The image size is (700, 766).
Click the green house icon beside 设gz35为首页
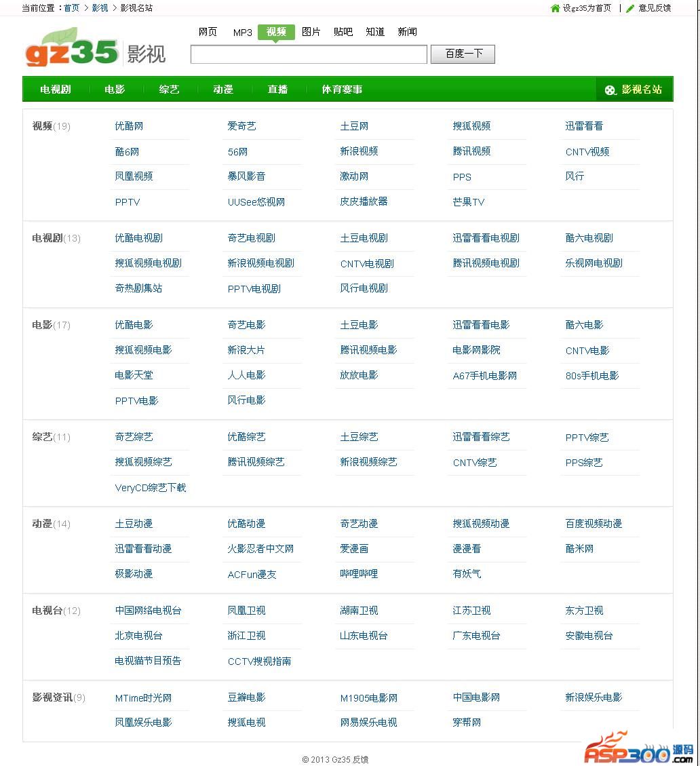pyautogui.click(x=555, y=8)
